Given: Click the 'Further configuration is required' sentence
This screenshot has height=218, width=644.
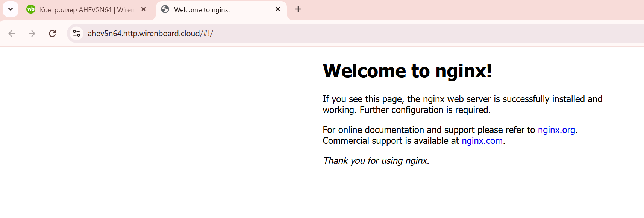Looking at the screenshot, I should (x=425, y=110).
